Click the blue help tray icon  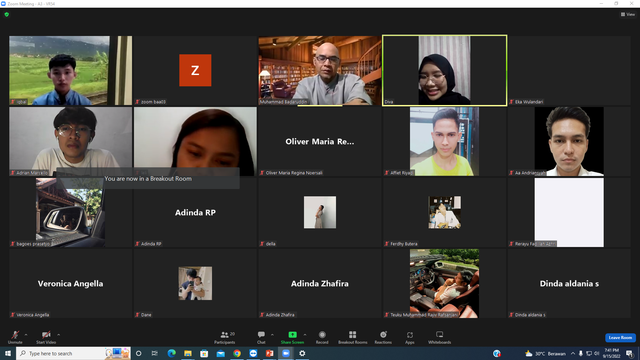point(497,353)
